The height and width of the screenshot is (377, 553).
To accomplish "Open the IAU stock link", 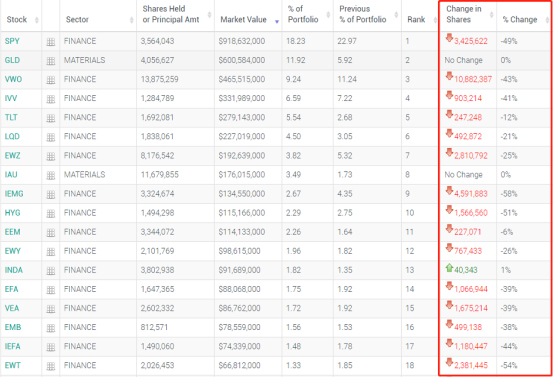I will [11, 174].
